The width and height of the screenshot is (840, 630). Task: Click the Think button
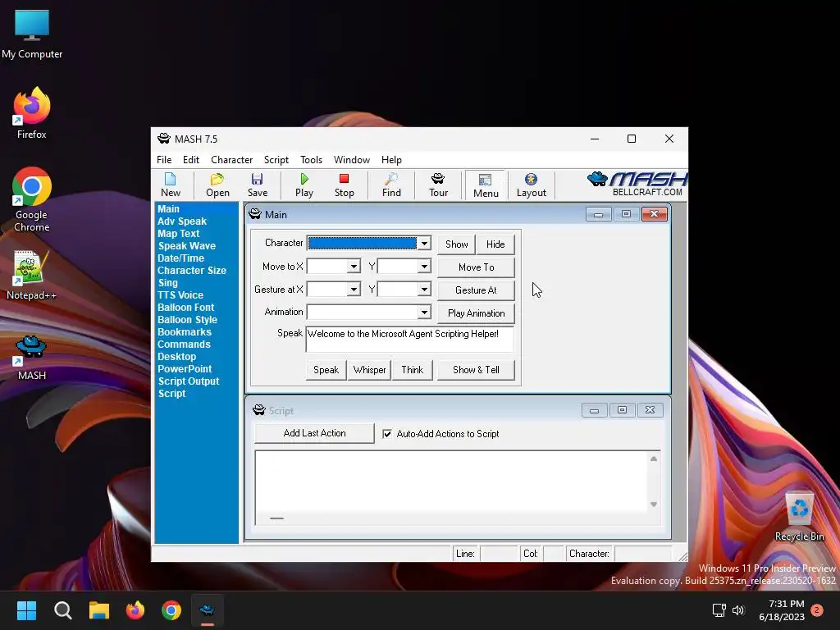click(412, 370)
